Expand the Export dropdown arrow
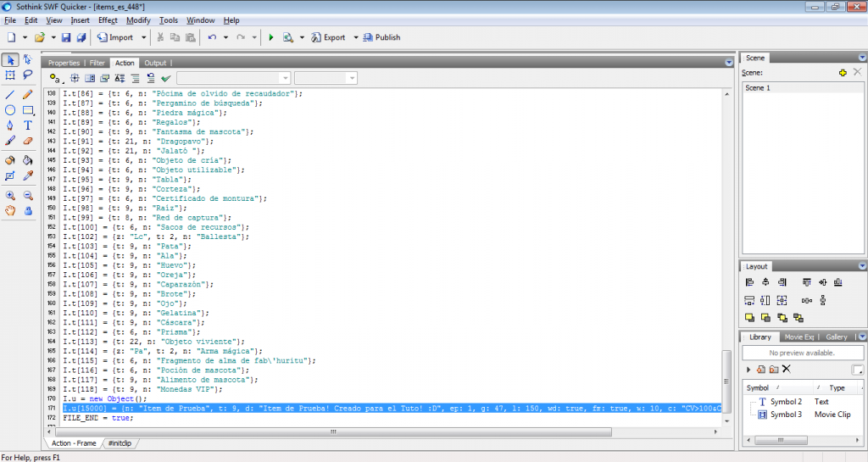The width and height of the screenshot is (868, 462). (356, 37)
